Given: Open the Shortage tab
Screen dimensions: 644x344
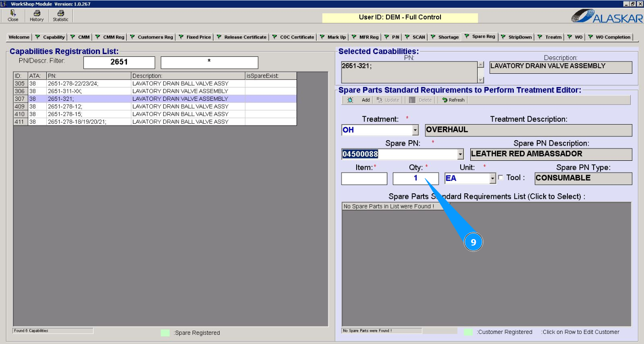Looking at the screenshot, I should pos(444,37).
